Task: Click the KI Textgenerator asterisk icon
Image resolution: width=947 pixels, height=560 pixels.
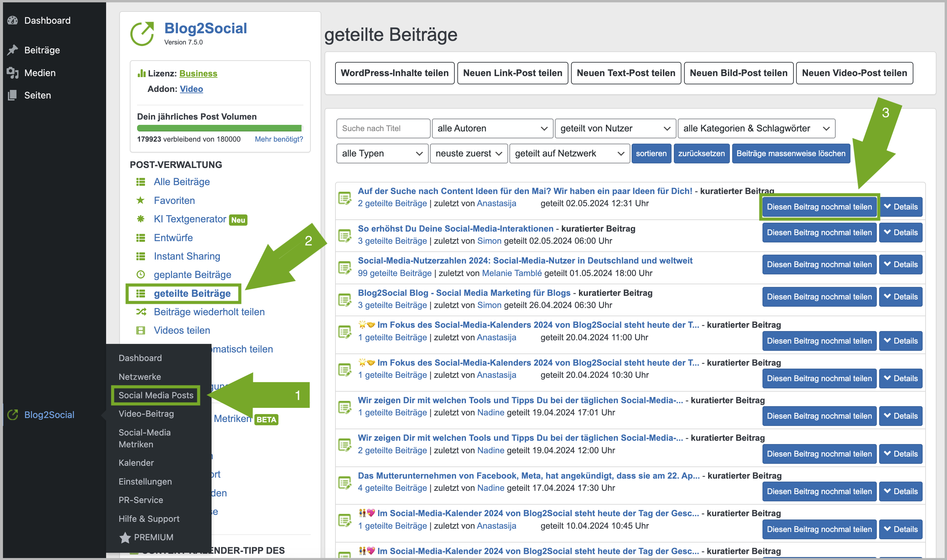Action: point(140,219)
